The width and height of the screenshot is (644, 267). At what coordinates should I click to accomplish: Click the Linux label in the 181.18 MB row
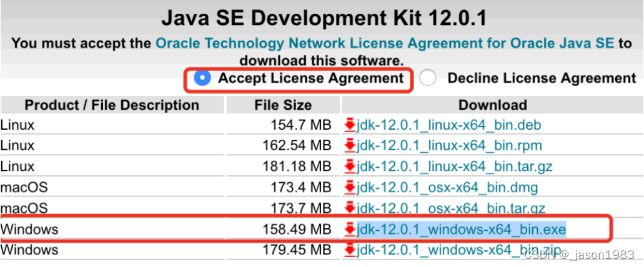(17, 167)
